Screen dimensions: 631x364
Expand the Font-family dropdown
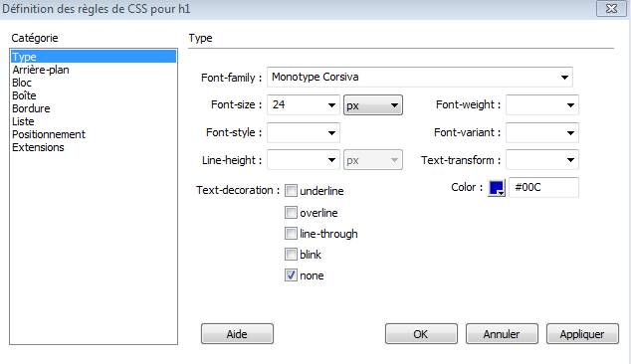(419, 77)
